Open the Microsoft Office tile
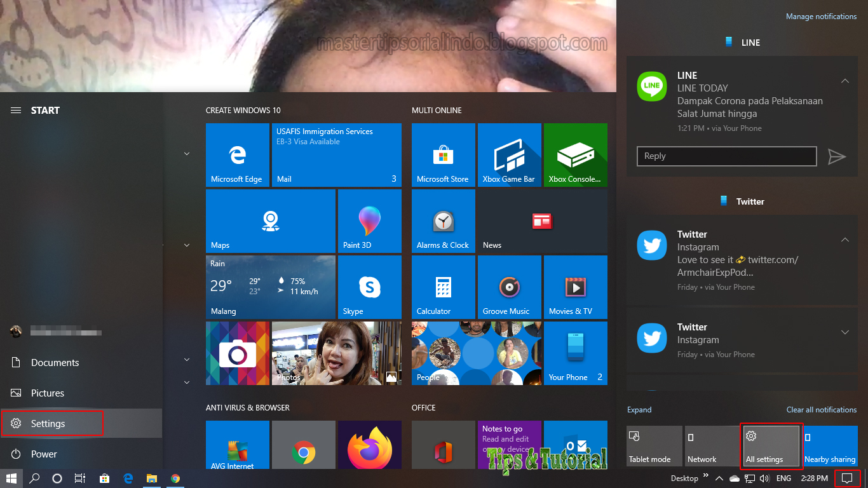Image resolution: width=868 pixels, height=488 pixels. tap(444, 445)
